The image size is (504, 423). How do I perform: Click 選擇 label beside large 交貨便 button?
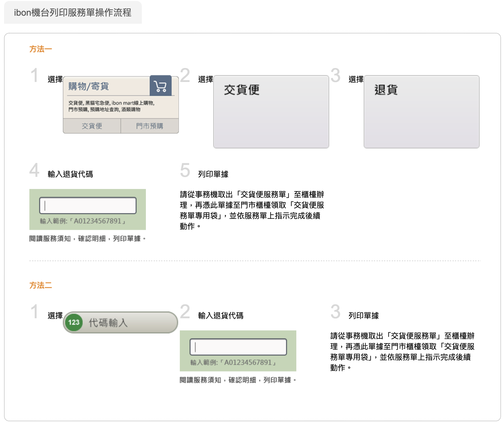click(206, 79)
